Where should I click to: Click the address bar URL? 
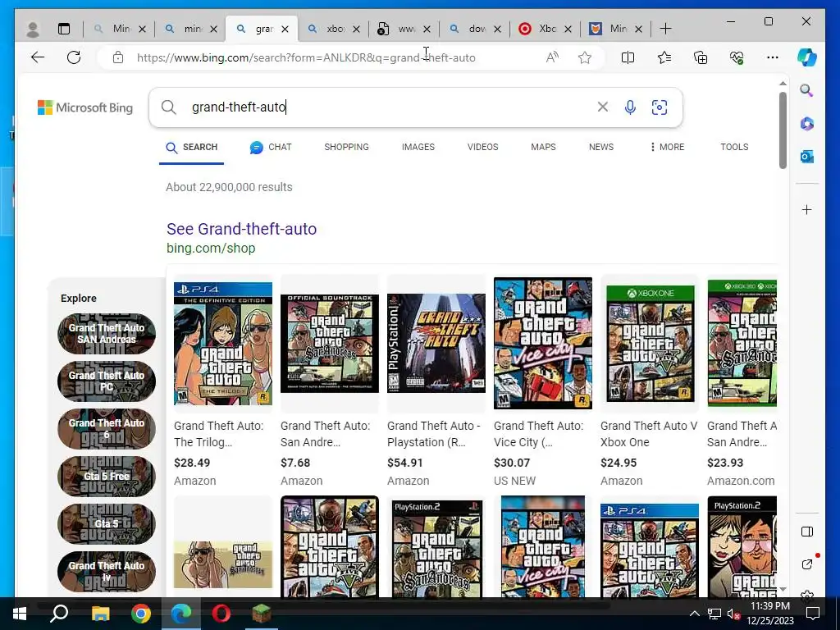click(x=306, y=57)
